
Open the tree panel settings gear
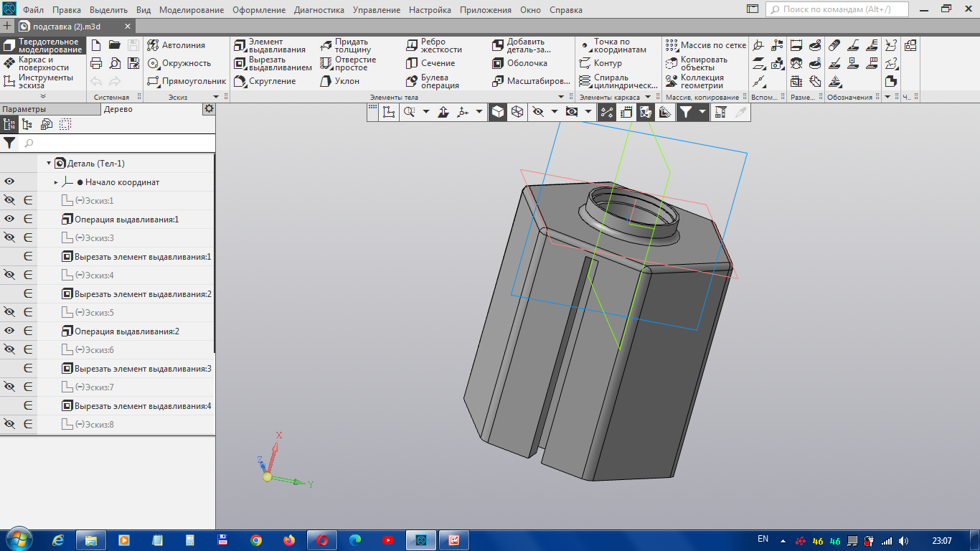pos(209,109)
